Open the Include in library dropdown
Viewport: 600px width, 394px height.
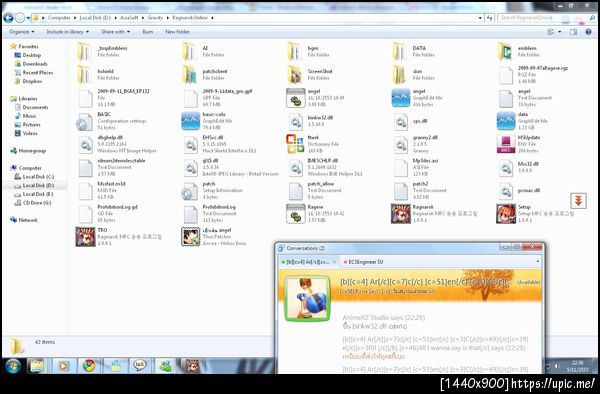(x=68, y=32)
